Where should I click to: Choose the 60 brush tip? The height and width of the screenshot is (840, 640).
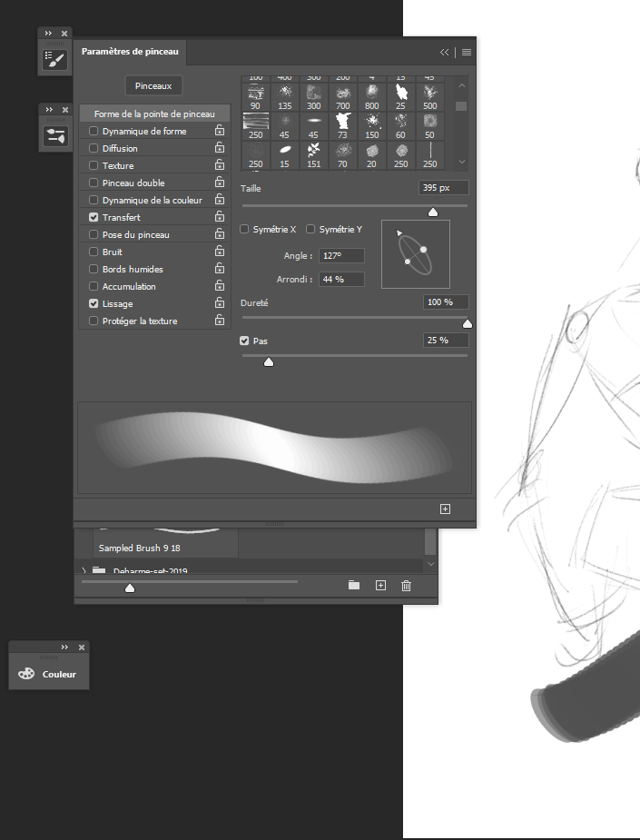point(400,126)
